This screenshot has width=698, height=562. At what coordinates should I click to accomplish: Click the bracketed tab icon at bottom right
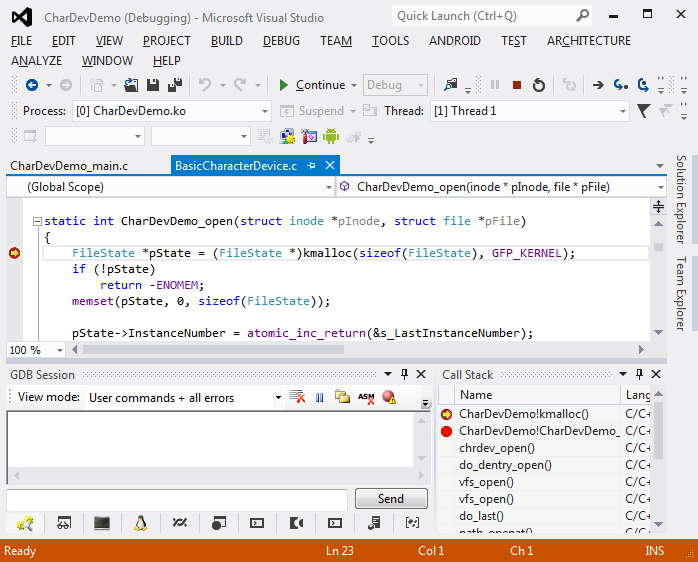412,523
